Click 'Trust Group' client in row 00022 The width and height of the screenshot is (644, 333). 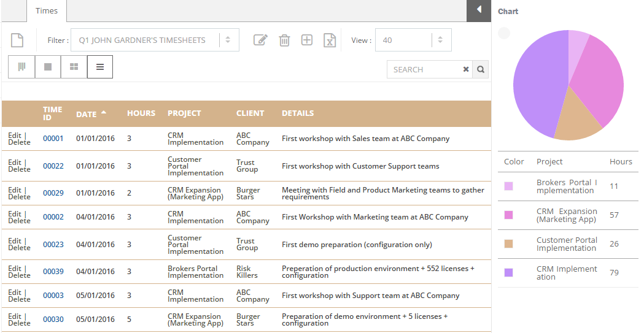[247, 166]
